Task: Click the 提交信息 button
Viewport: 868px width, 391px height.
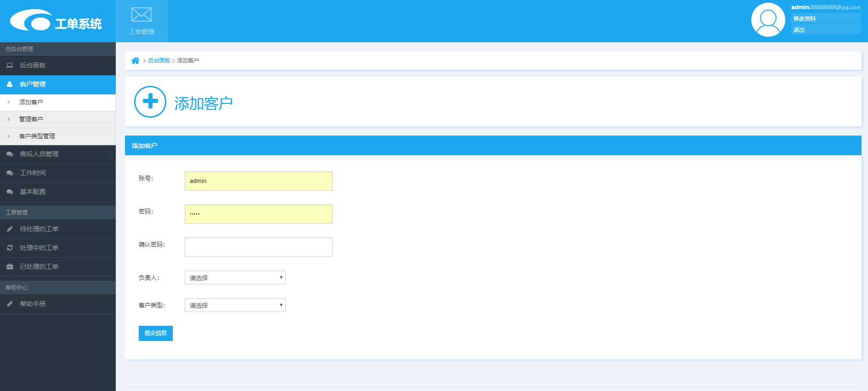Action: tap(155, 333)
